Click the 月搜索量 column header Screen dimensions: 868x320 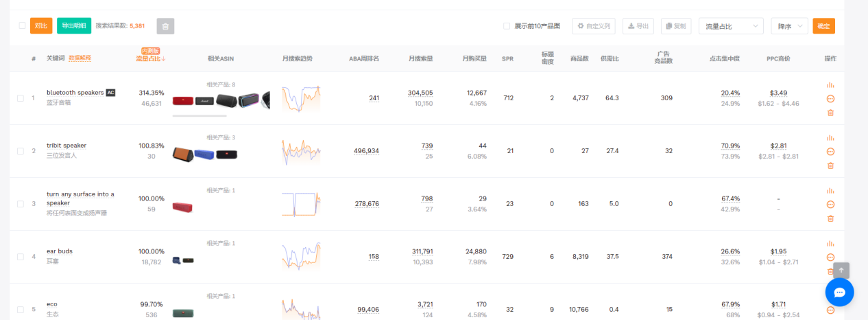[x=420, y=58]
